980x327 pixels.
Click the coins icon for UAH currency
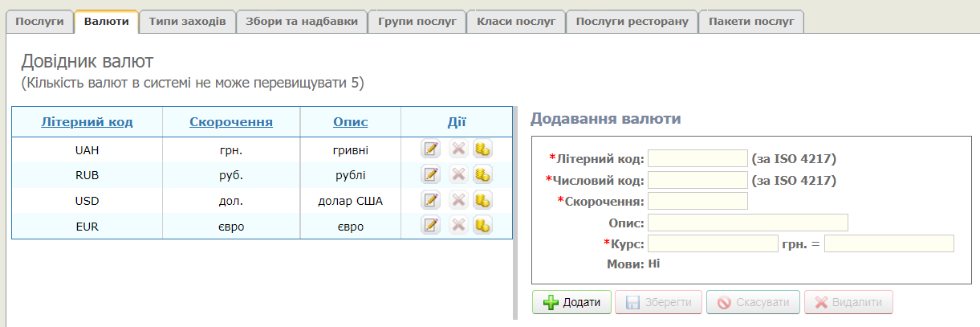pos(482,149)
